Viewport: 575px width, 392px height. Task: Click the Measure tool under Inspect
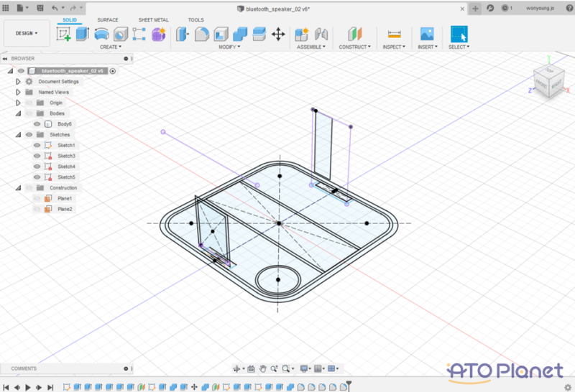(393, 34)
